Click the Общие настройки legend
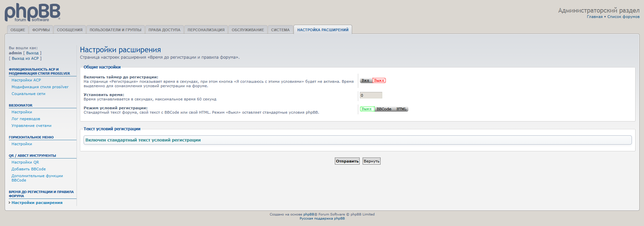644x226 pixels. coord(102,67)
